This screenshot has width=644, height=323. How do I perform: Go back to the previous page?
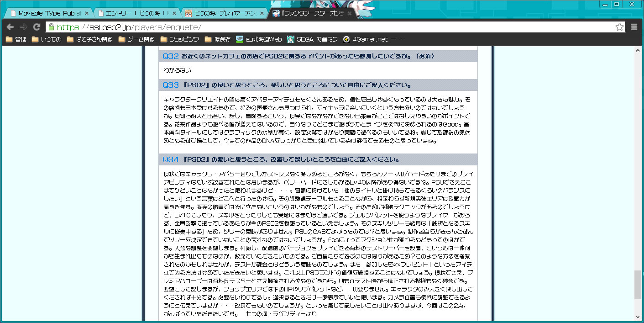click(10, 27)
